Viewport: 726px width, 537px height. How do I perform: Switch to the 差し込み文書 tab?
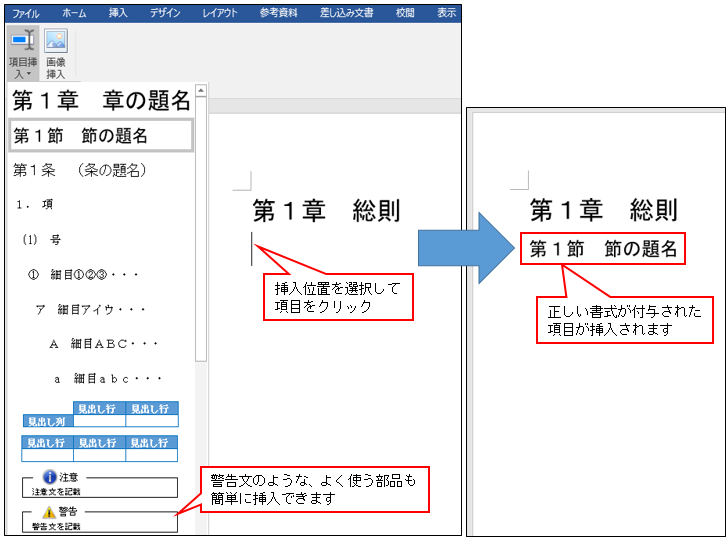[347, 13]
